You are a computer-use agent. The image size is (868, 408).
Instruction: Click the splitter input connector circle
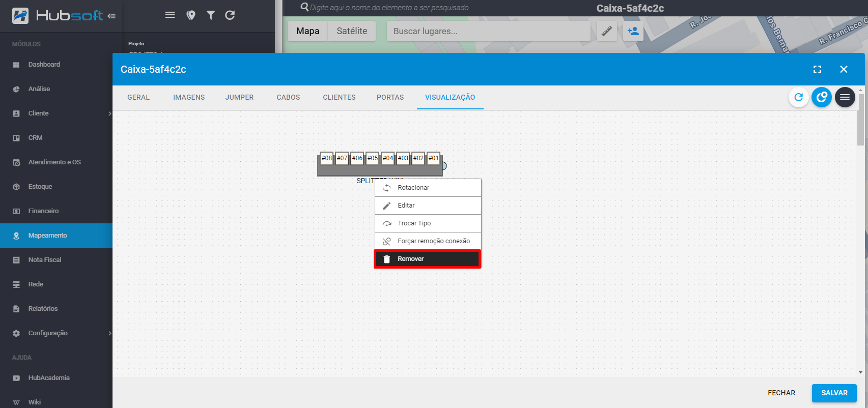[x=444, y=166]
